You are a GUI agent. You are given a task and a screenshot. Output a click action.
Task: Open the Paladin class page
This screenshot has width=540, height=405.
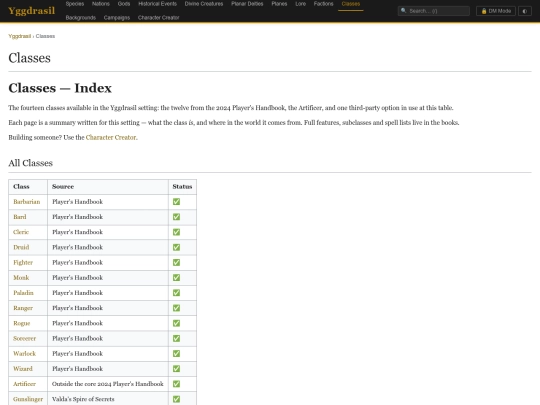tap(23, 293)
